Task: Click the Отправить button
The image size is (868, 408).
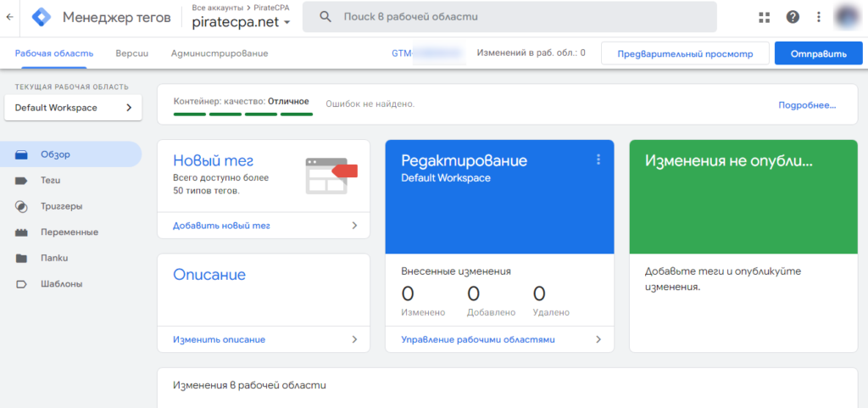Action: (819, 53)
